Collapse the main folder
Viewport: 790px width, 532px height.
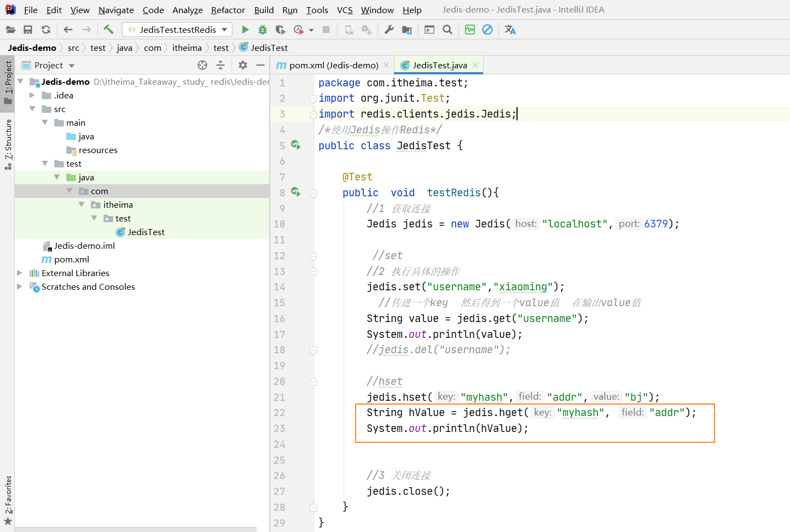tap(45, 122)
